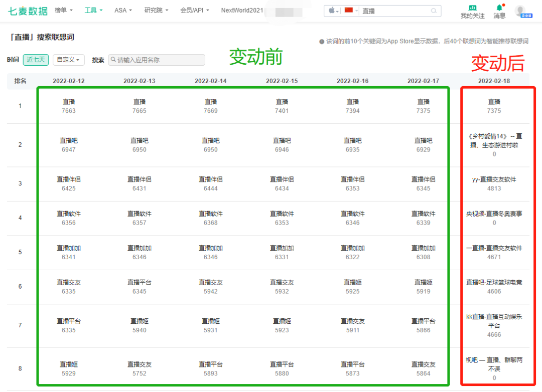542x392 pixels.
Task: Select the 近七天 time filter
Action: (36, 60)
